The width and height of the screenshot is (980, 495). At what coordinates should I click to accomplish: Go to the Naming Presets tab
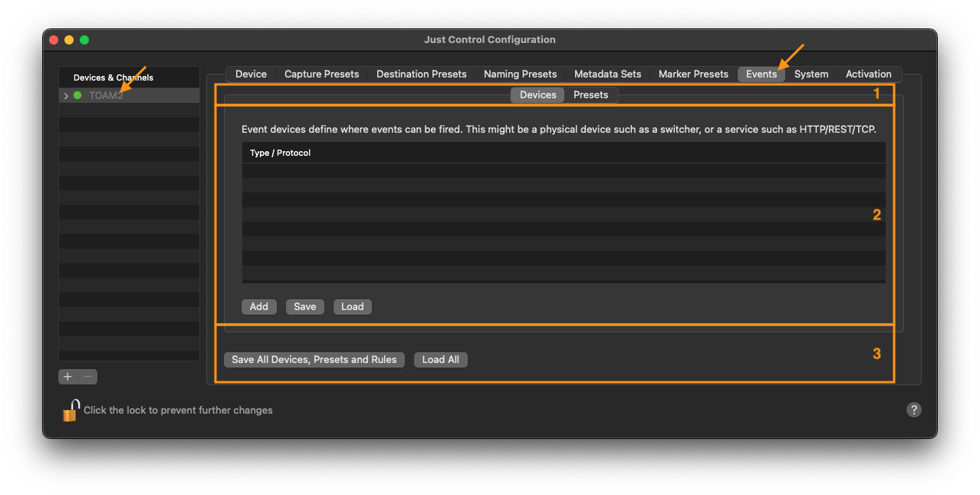pyautogui.click(x=520, y=74)
